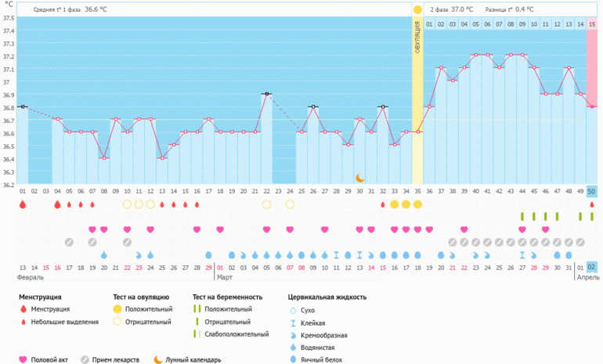Click the Небольшие выделения small drop legend icon
Viewport: 603px width, 364px height.
pos(23,322)
